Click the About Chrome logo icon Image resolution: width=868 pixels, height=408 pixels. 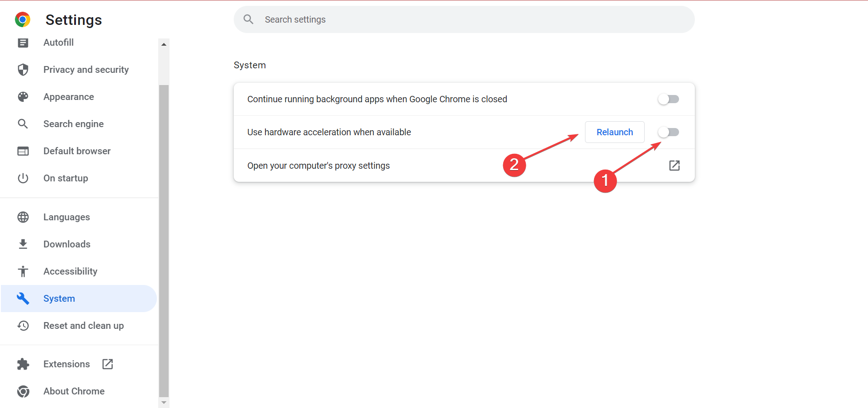(x=23, y=391)
